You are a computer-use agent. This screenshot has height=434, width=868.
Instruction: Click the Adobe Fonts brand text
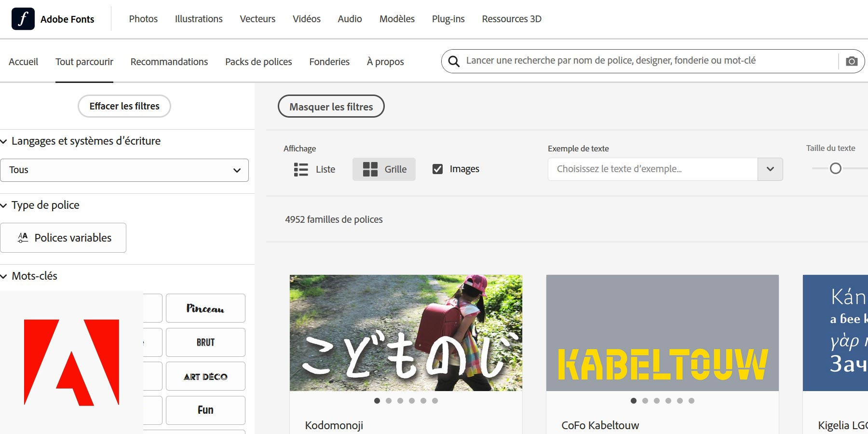68,19
